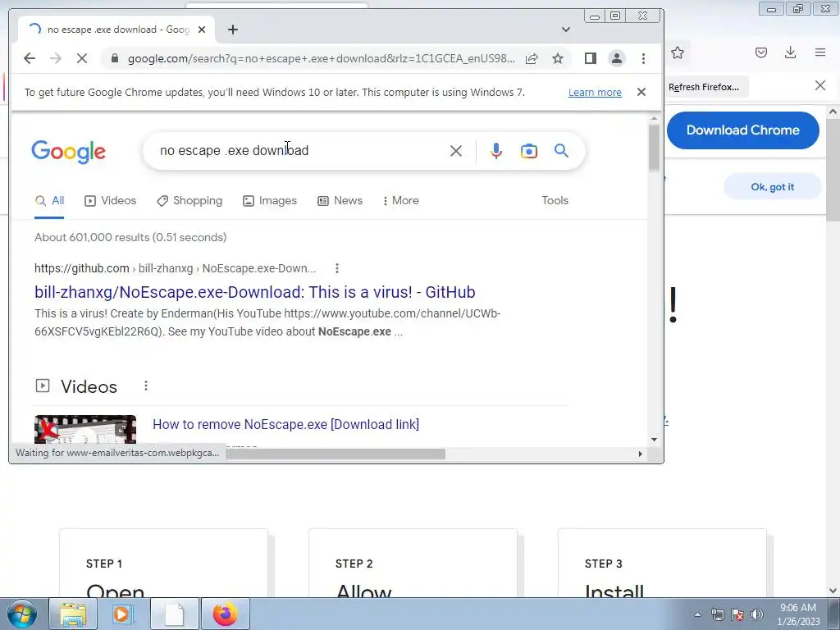Viewport: 840px width, 630px height.
Task: Open Firefox downloads arrow icon
Action: 790,52
